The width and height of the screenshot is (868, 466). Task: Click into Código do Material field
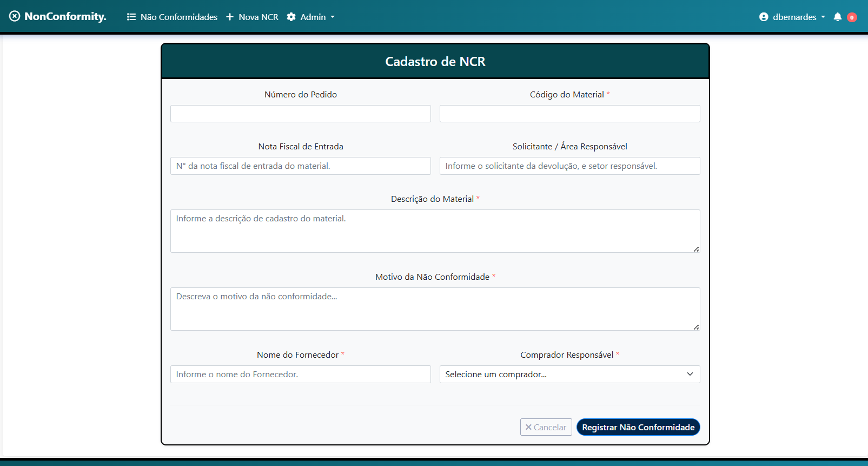point(569,114)
